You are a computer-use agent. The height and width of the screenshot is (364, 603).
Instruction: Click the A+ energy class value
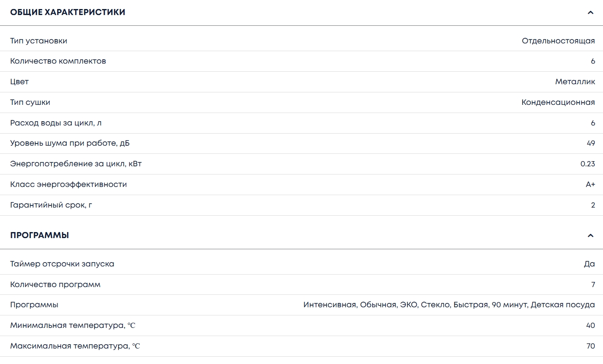[x=590, y=184]
